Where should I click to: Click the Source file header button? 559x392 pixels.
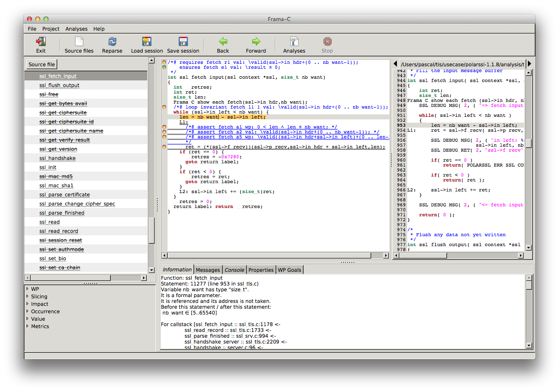[x=41, y=64]
